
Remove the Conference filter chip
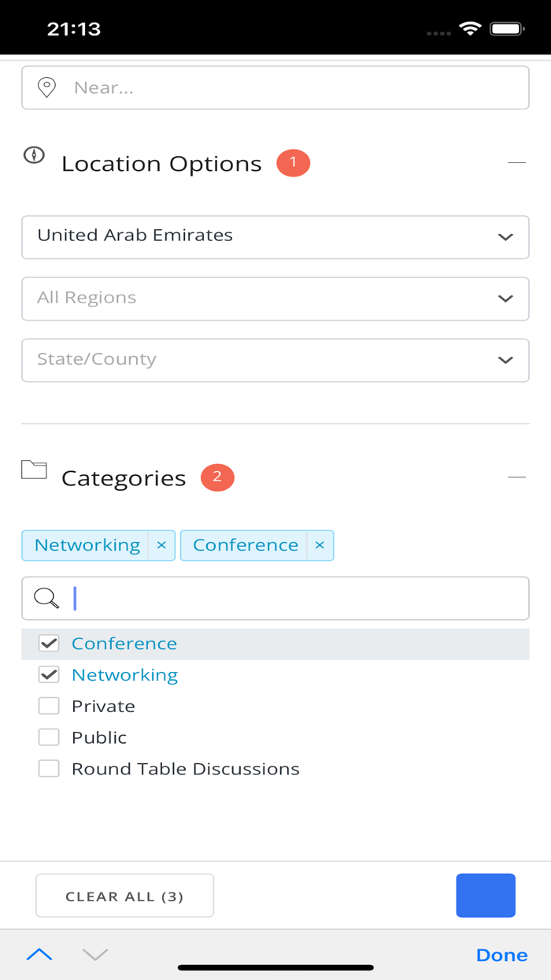tap(320, 545)
